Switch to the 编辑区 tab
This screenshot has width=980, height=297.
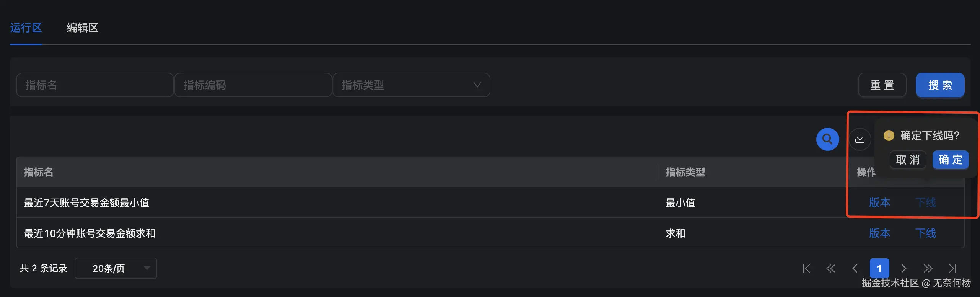82,28
